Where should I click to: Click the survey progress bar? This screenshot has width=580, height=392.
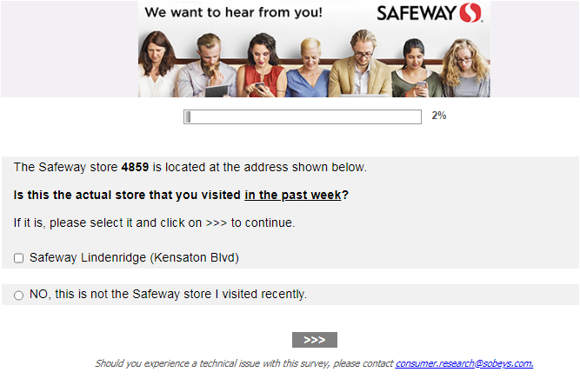pyautogui.click(x=302, y=116)
